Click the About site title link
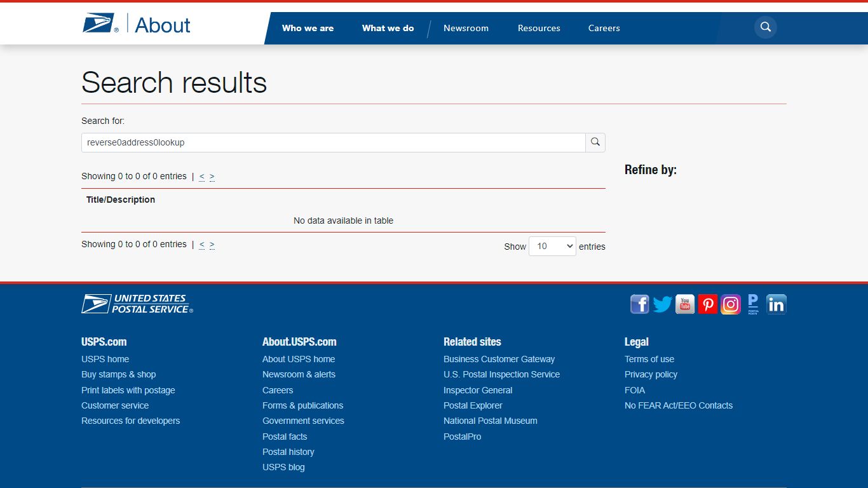Screen dimensions: 868x488 pos(163,25)
